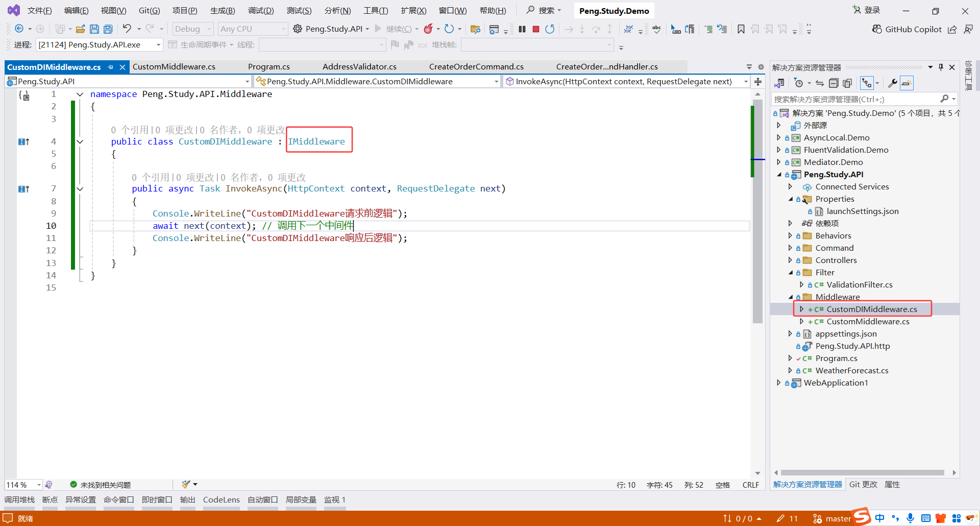This screenshot has height=526, width=980.
Task: Collapse the Middleware folder
Action: (x=790, y=297)
